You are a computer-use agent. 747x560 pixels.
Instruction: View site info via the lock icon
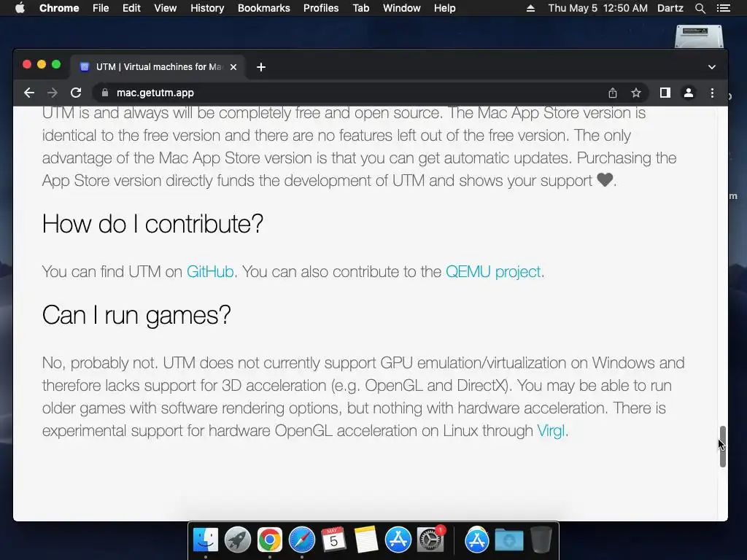(x=105, y=93)
